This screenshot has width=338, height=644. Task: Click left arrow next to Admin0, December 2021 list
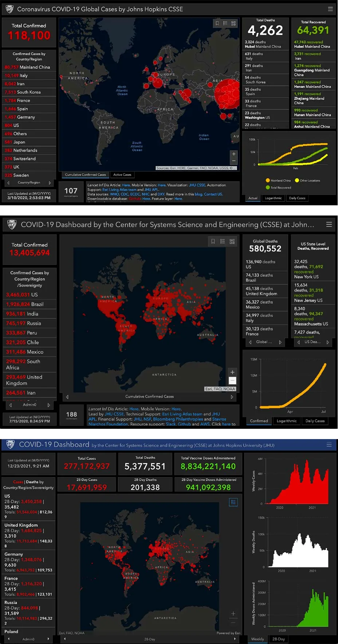point(9,639)
